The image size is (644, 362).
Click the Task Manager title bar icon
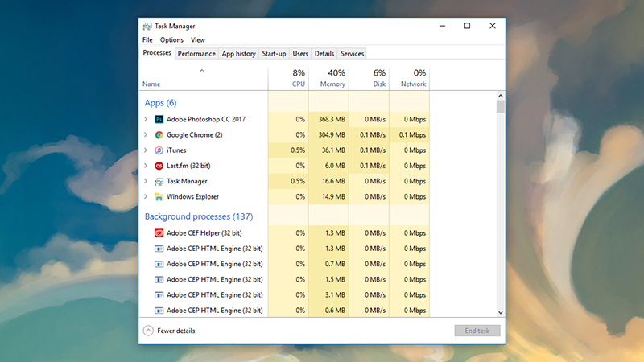tap(147, 27)
